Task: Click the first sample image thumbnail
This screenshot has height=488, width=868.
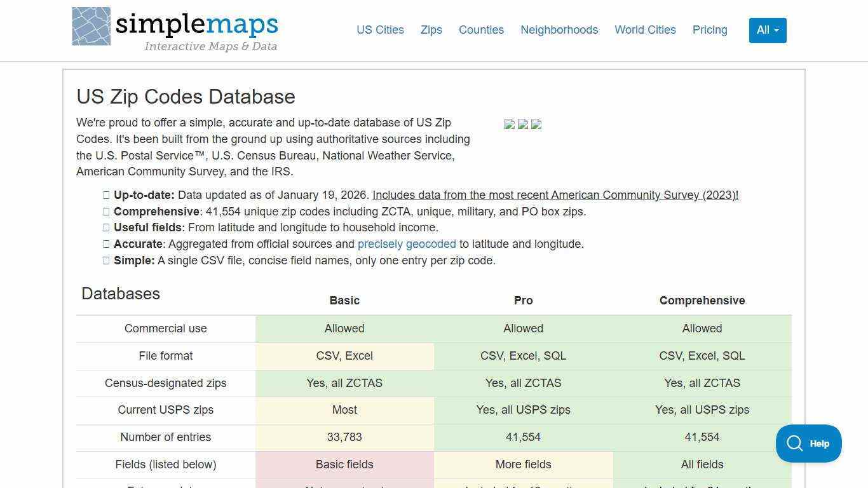Action: pyautogui.click(x=510, y=125)
